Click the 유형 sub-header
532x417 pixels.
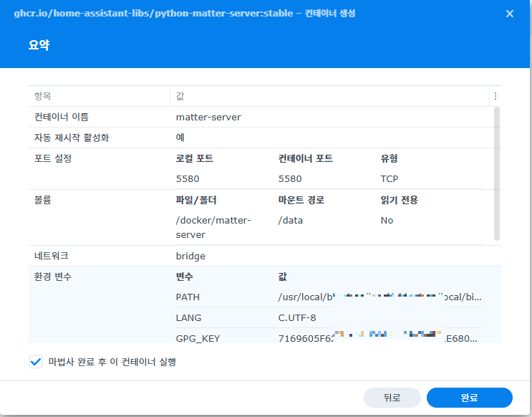pyautogui.click(x=389, y=158)
